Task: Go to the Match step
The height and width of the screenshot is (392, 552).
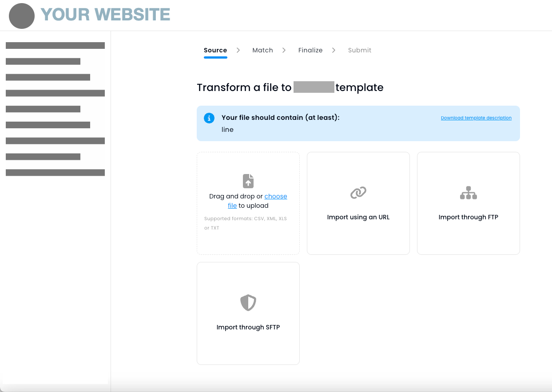Action: 262,50
